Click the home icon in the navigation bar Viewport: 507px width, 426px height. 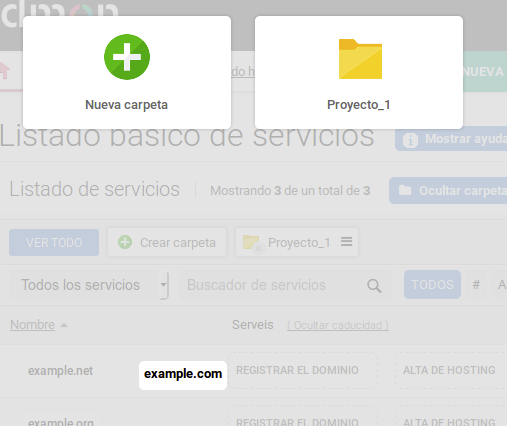click(4, 70)
